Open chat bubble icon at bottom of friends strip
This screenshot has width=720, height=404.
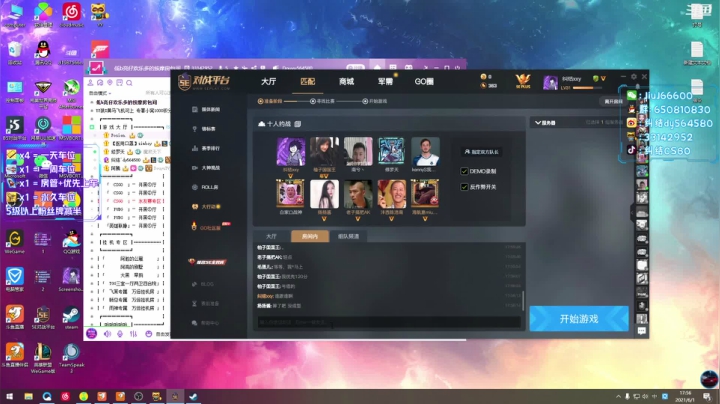(642, 331)
